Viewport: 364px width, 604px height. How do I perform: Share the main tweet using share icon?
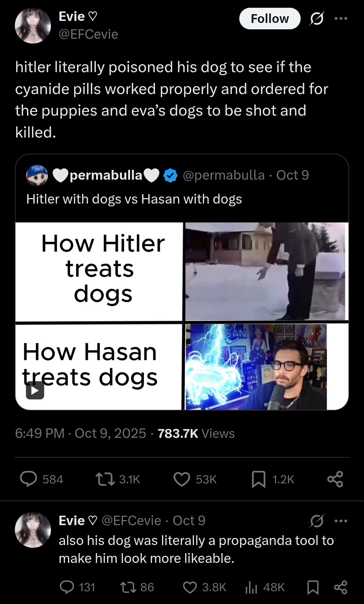point(335,479)
